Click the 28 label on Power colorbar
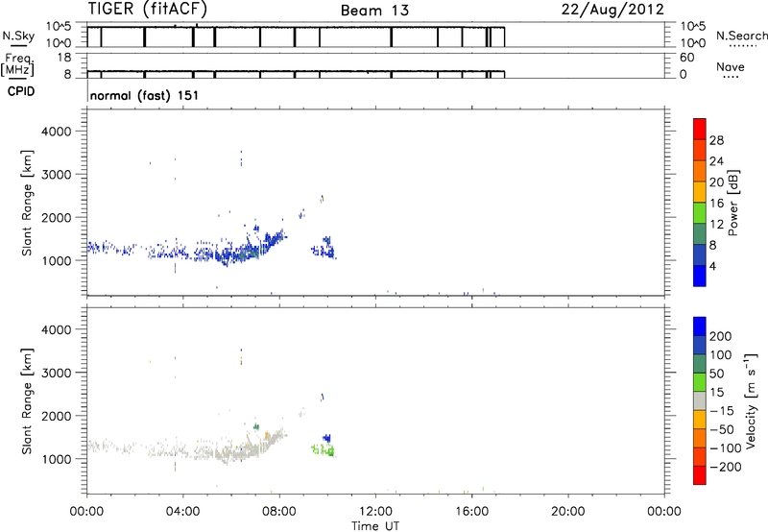The width and height of the screenshot is (768, 532). (716, 140)
